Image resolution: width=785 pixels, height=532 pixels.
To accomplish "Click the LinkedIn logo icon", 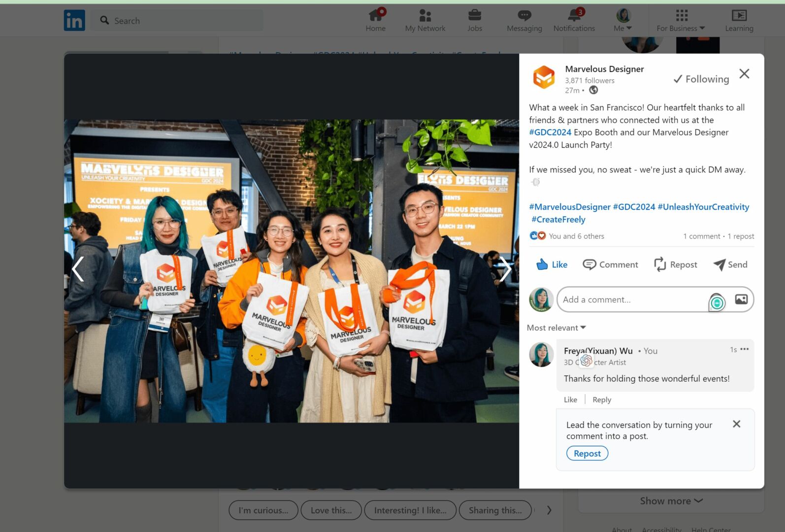I will tap(74, 21).
